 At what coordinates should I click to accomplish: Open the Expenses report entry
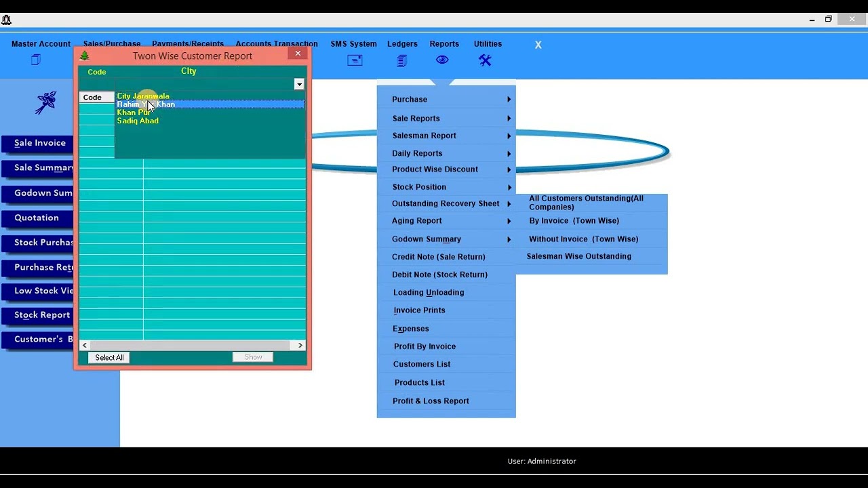pos(410,329)
